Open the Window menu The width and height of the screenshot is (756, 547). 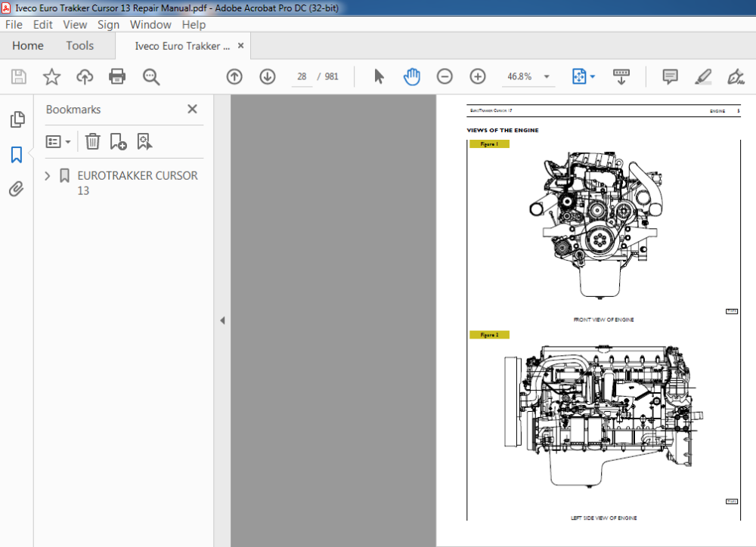tap(150, 25)
